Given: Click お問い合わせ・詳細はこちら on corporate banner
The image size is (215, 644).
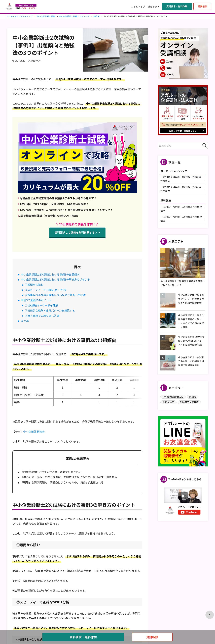Looking at the screenshot, I should tap(183, 131).
